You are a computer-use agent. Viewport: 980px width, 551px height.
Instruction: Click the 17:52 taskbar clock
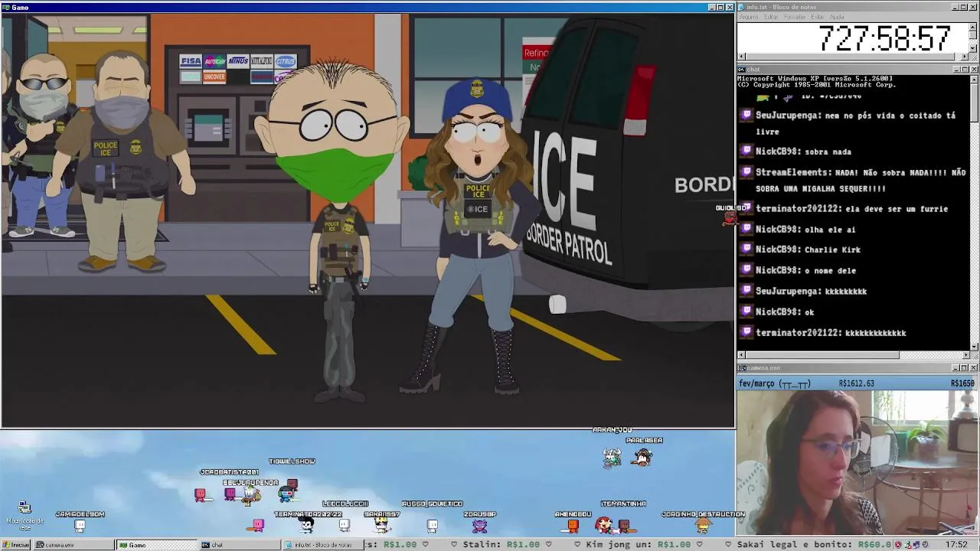pyautogui.click(x=956, y=545)
